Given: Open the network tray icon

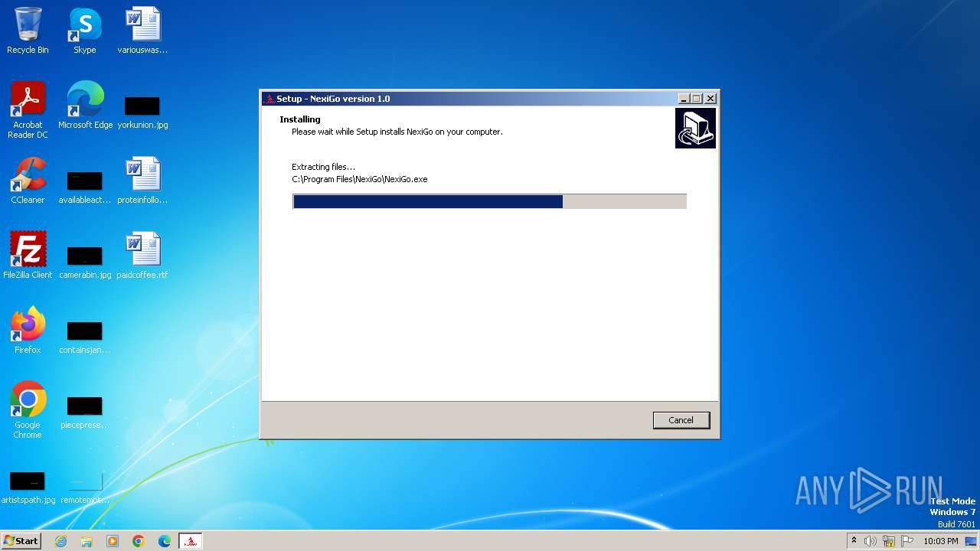Looking at the screenshot, I should [889, 541].
